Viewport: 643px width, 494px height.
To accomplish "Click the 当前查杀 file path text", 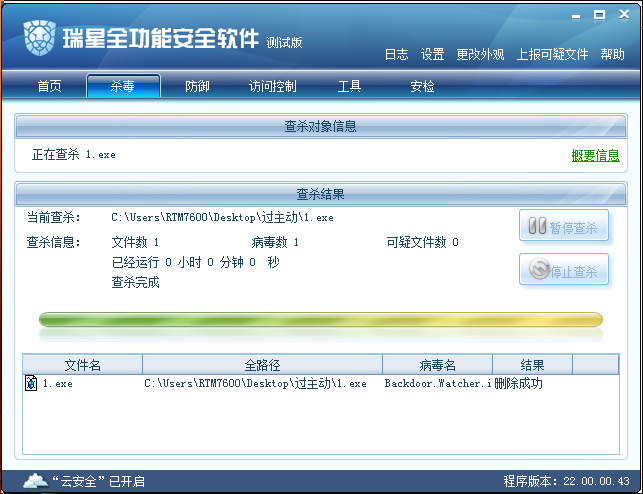I will tap(222, 217).
